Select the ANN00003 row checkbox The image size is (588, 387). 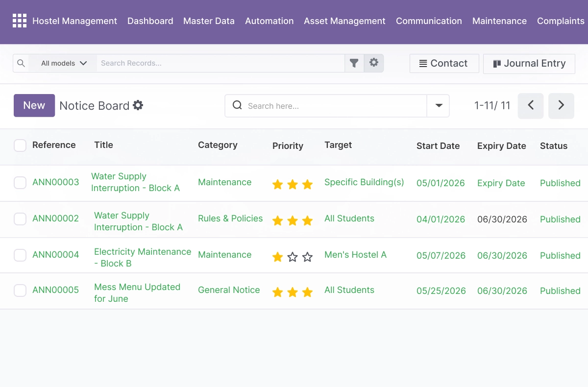click(20, 183)
